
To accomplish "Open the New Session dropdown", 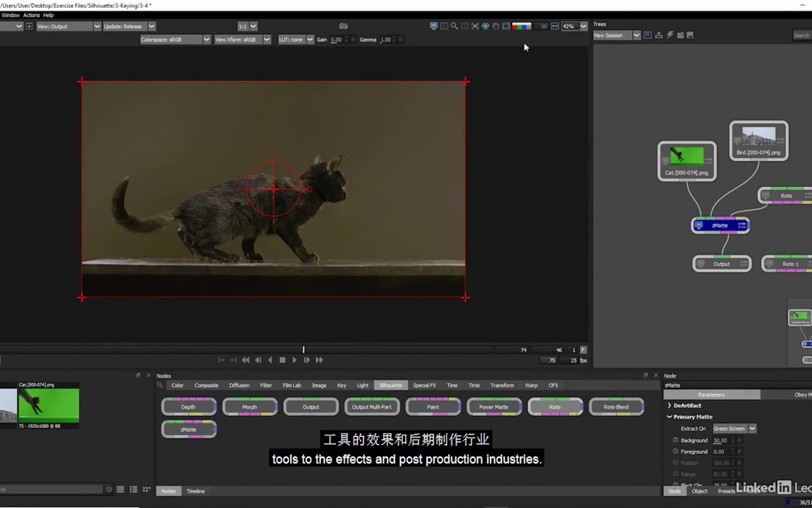I will 617,35.
